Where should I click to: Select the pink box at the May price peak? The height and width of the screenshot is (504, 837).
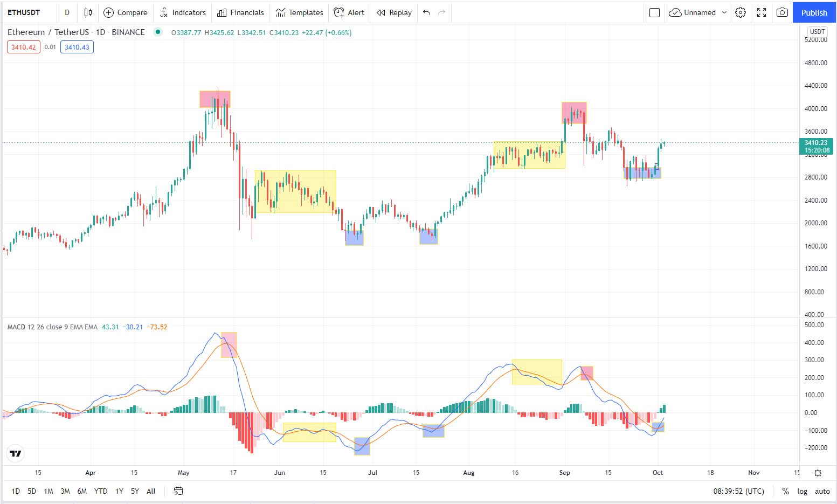(x=215, y=99)
